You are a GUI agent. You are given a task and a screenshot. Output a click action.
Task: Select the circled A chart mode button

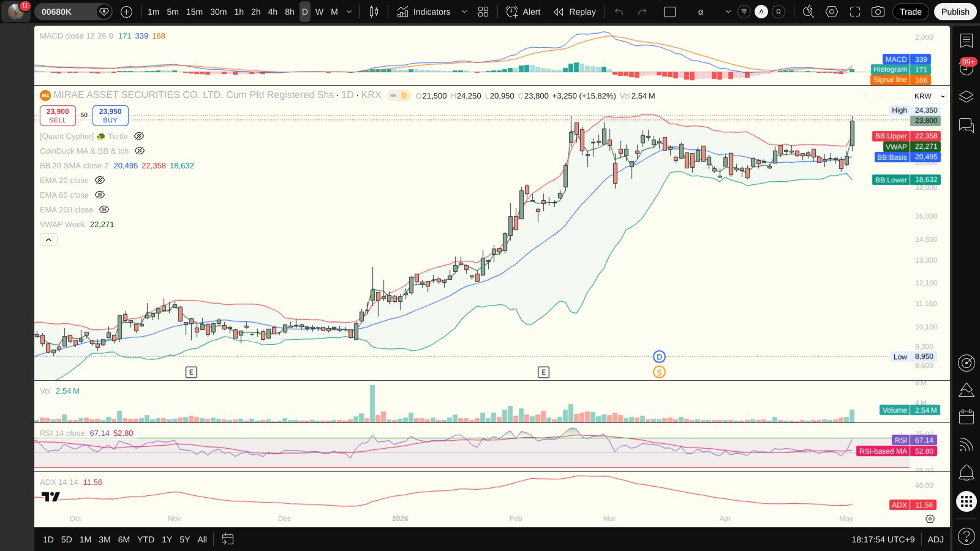click(761, 12)
